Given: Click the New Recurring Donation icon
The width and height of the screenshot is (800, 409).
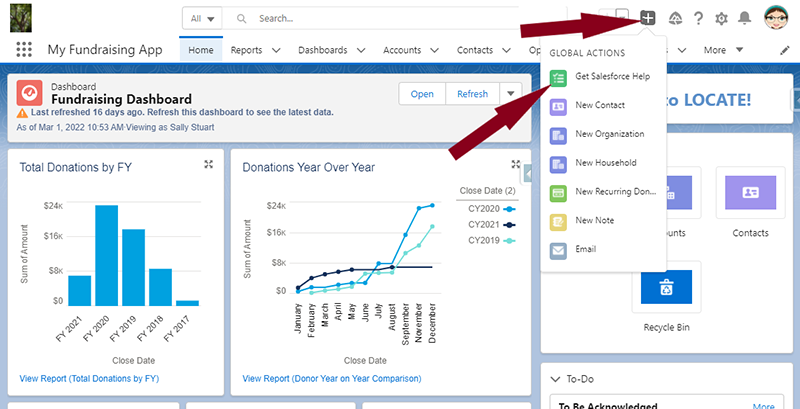Looking at the screenshot, I should pos(558,193).
